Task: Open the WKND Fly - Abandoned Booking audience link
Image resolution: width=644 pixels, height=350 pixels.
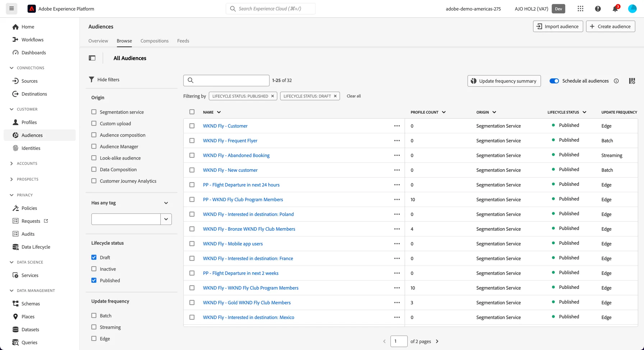Action: (x=236, y=155)
